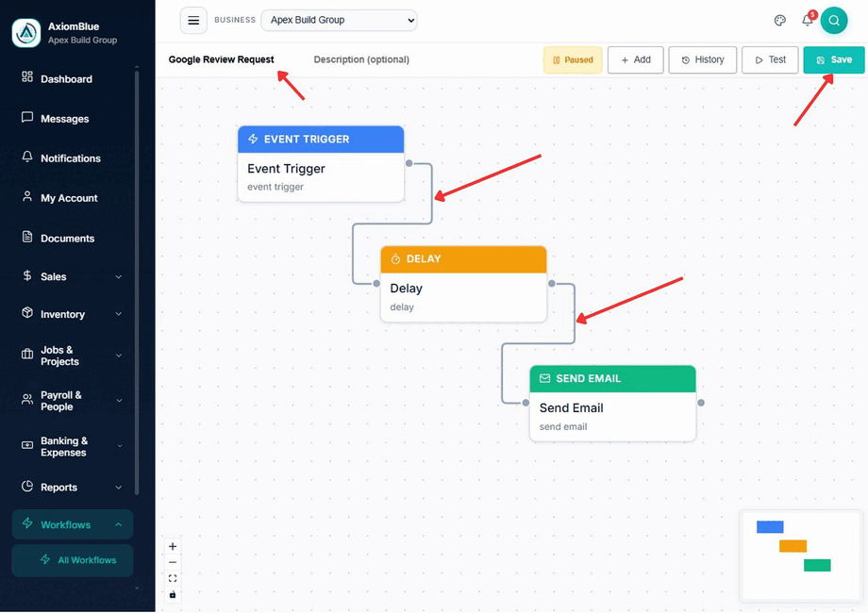
Task: Select the Event Trigger node
Action: [x=321, y=164]
